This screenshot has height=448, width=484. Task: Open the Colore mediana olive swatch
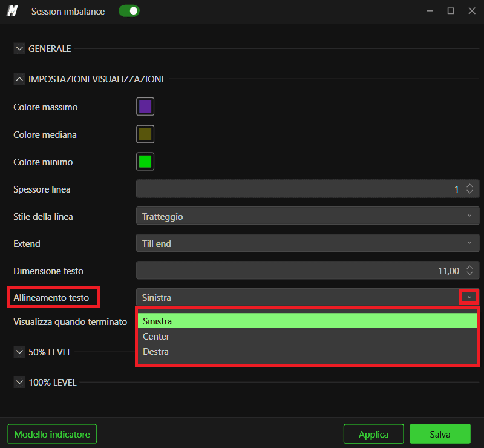[145, 134]
